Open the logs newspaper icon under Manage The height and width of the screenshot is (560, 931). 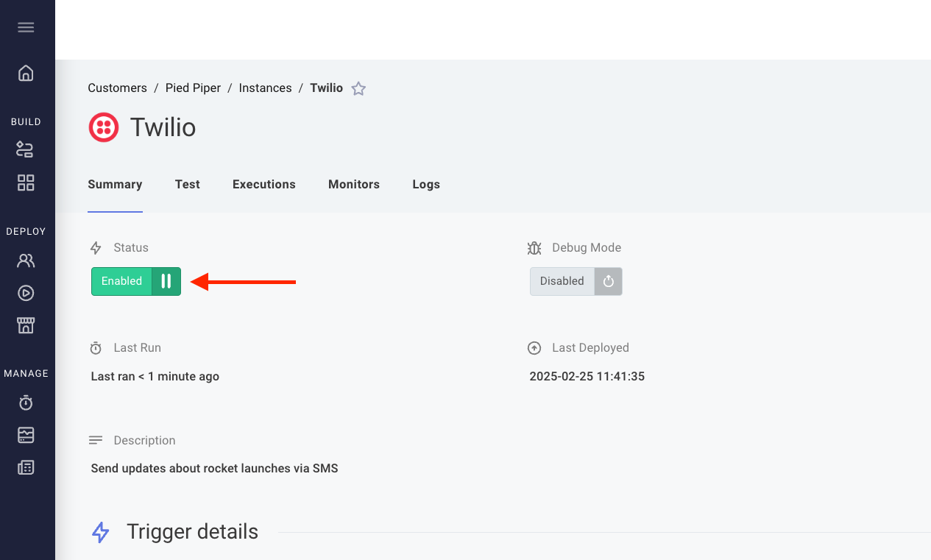coord(26,467)
